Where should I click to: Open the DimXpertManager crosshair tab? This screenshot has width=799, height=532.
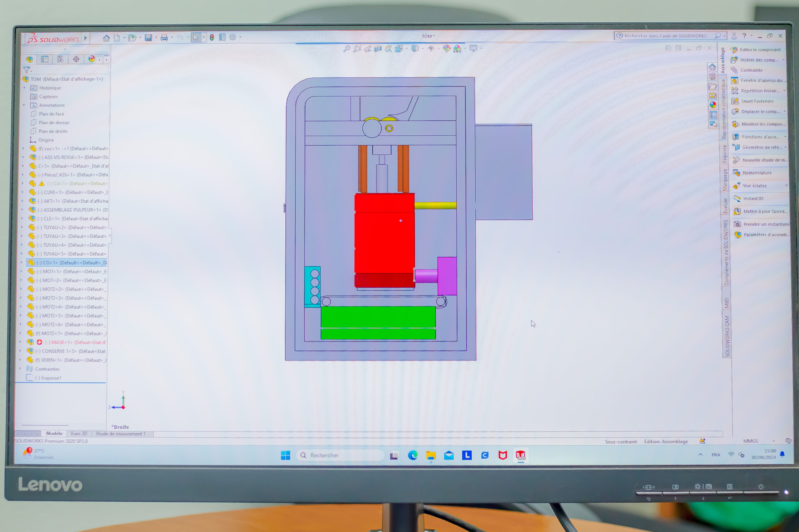tap(76, 59)
